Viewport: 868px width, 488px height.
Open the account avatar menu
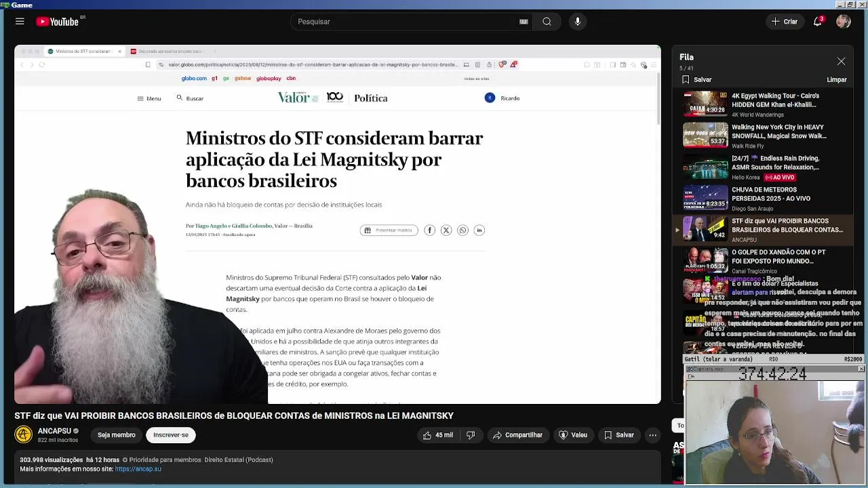[844, 22]
